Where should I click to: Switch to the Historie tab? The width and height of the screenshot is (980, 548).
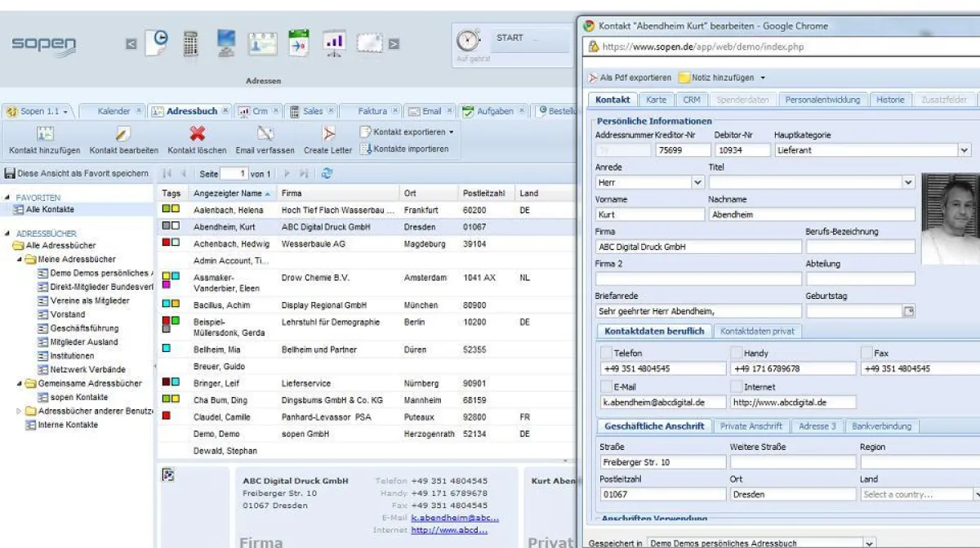click(890, 100)
